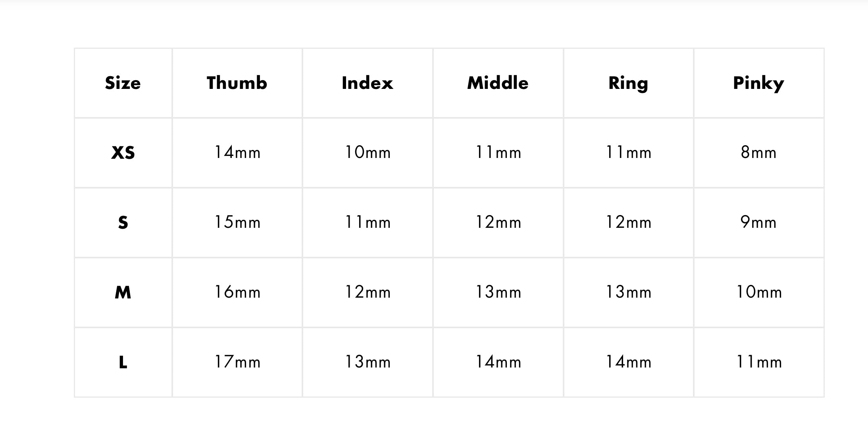Click the 14mm thumb cell for XS
The width and height of the screenshot is (868, 431).
237,153
